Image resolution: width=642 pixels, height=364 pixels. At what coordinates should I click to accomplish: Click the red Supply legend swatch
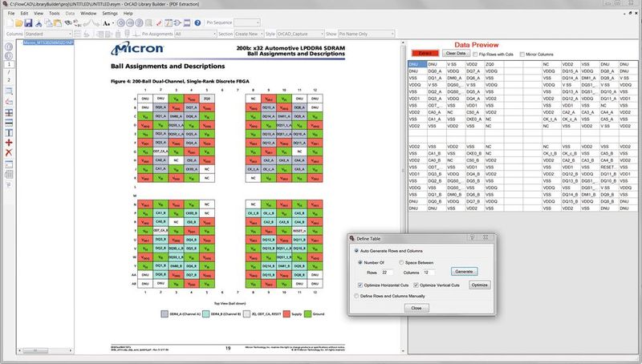pos(286,313)
